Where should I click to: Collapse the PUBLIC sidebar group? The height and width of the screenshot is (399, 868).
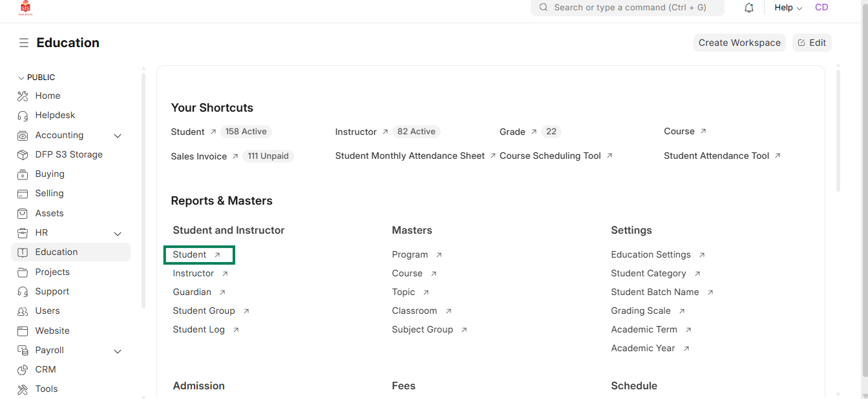pos(21,77)
